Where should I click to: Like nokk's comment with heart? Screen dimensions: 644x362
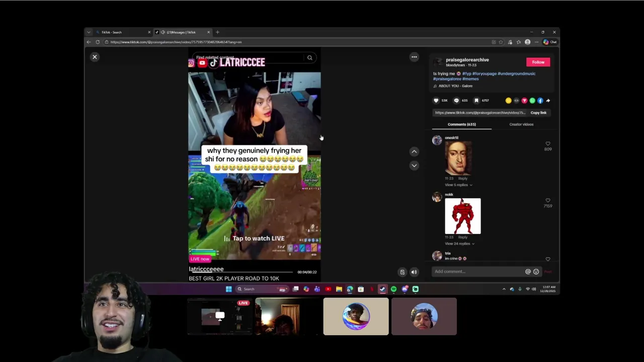(x=548, y=201)
